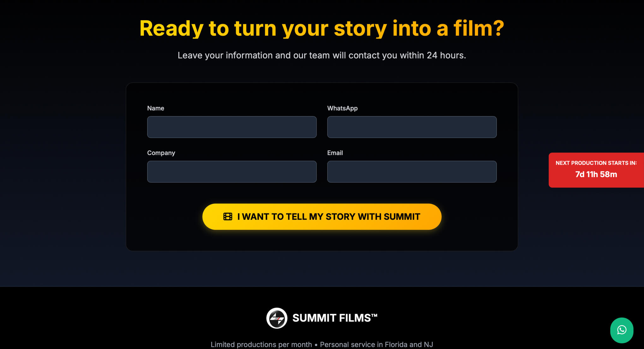
Task: Click the WhatsApp field label
Action: pos(342,108)
